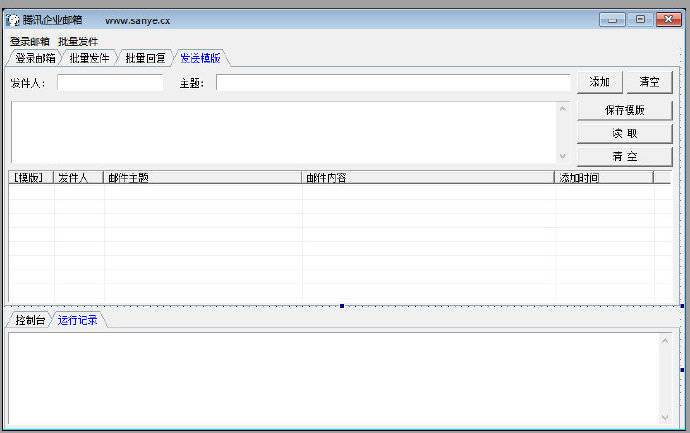Click inside the template content text area

click(x=280, y=132)
